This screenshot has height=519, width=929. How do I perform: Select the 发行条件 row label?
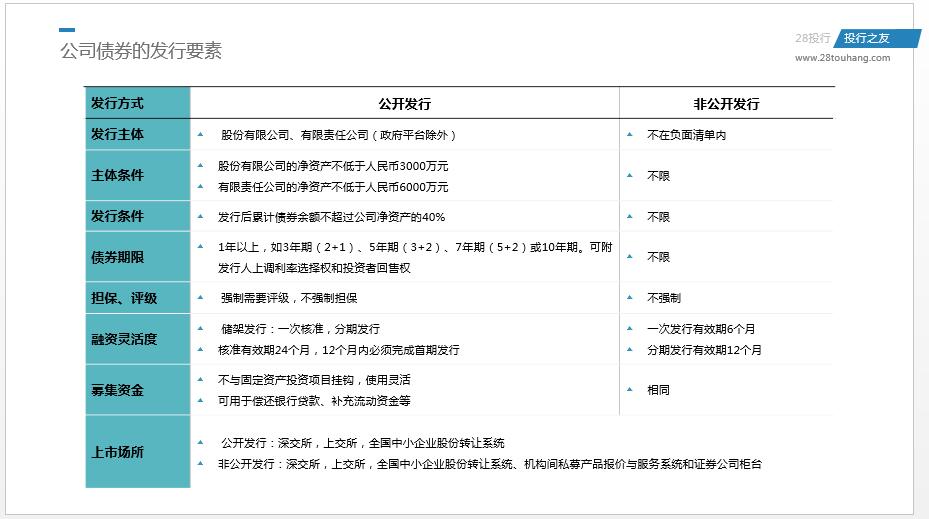pyautogui.click(x=137, y=216)
